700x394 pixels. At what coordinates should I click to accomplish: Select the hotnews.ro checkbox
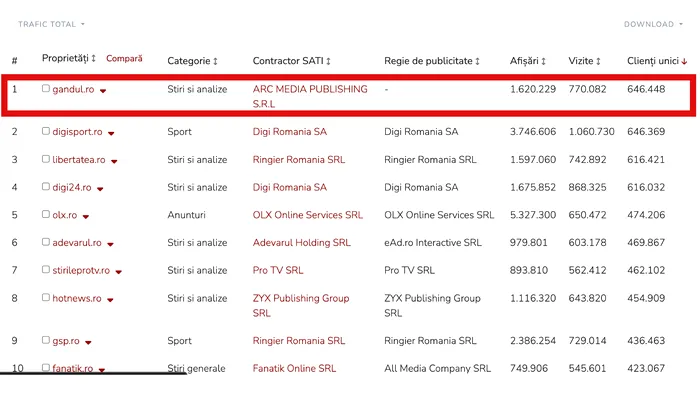tap(46, 297)
